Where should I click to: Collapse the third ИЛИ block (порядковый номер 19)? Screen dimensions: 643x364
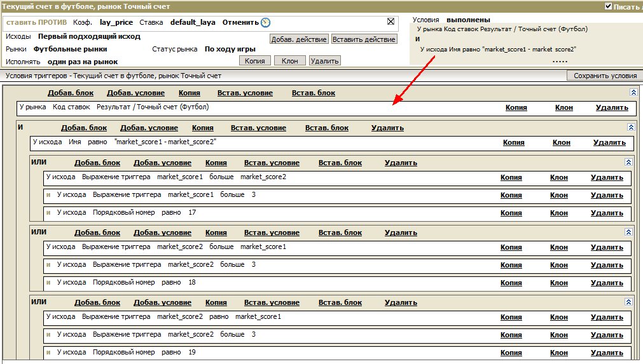point(628,302)
